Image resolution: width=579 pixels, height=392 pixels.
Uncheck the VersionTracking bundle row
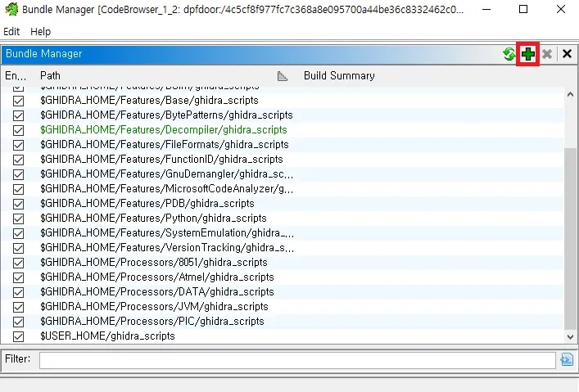(x=18, y=249)
